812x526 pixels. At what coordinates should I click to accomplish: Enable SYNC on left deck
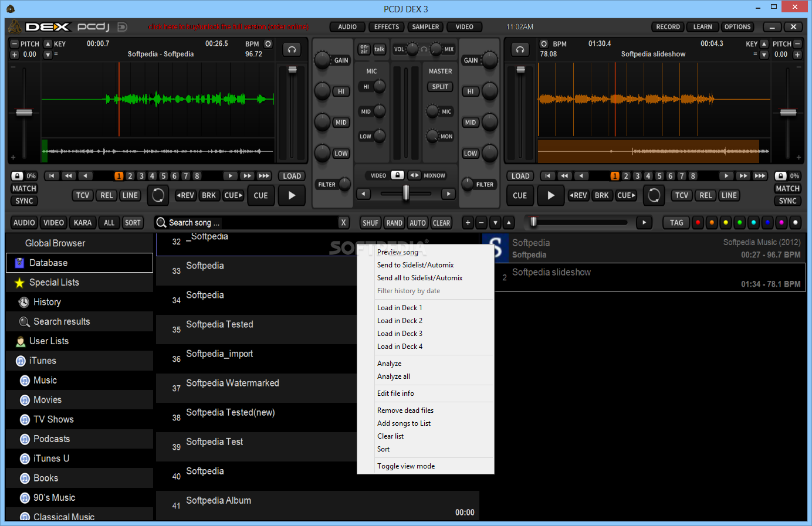pyautogui.click(x=24, y=201)
